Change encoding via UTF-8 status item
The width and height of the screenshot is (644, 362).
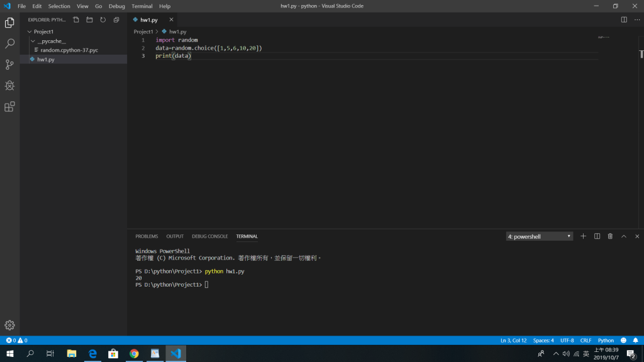click(567, 340)
